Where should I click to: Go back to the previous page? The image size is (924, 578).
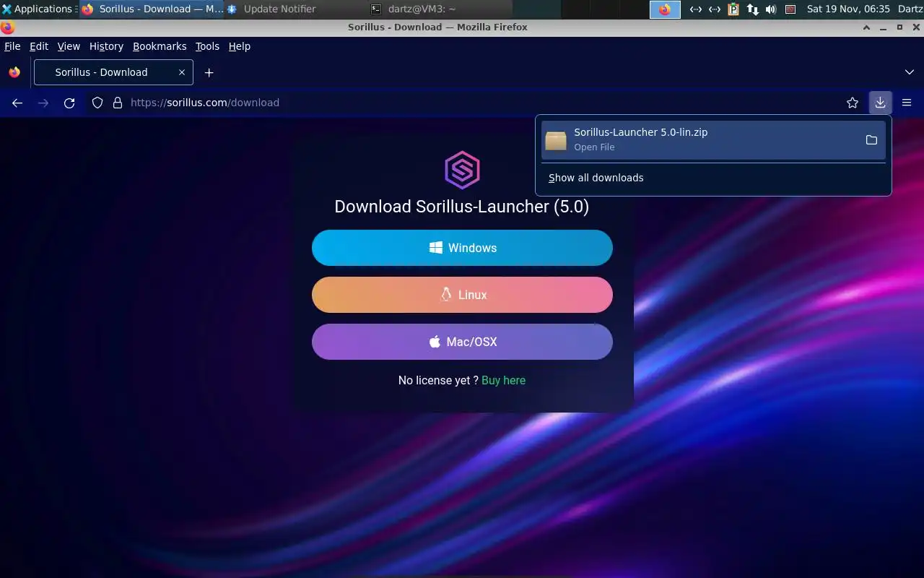tap(17, 103)
